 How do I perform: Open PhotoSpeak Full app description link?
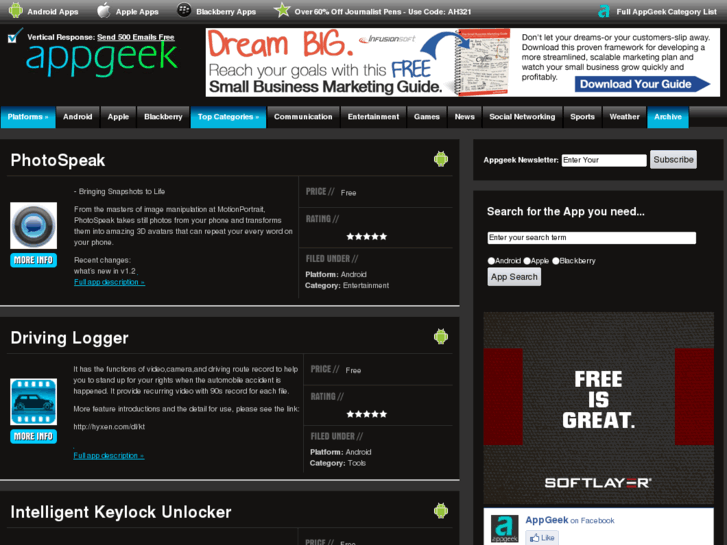[x=109, y=282]
